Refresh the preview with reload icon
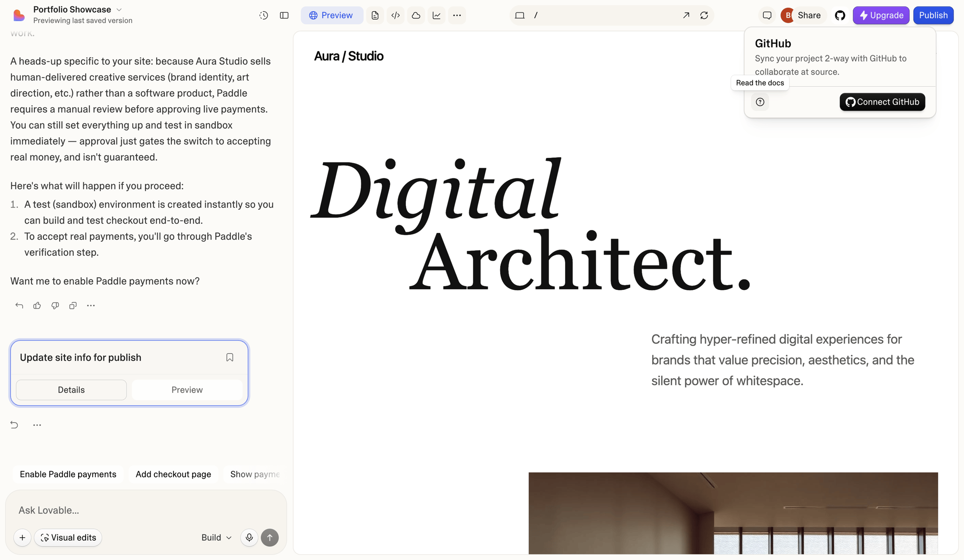Image resolution: width=964 pixels, height=560 pixels. pos(704,15)
